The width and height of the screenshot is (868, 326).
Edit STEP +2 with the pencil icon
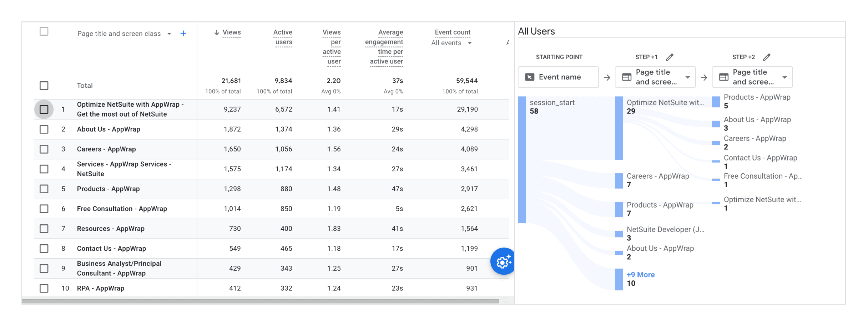(x=767, y=57)
